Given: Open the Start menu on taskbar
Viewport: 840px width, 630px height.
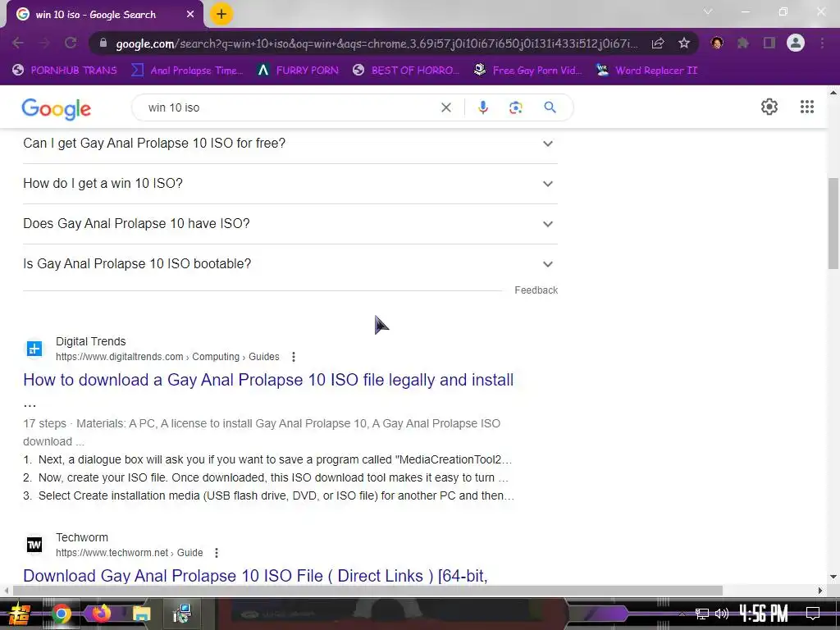Looking at the screenshot, I should [x=19, y=614].
